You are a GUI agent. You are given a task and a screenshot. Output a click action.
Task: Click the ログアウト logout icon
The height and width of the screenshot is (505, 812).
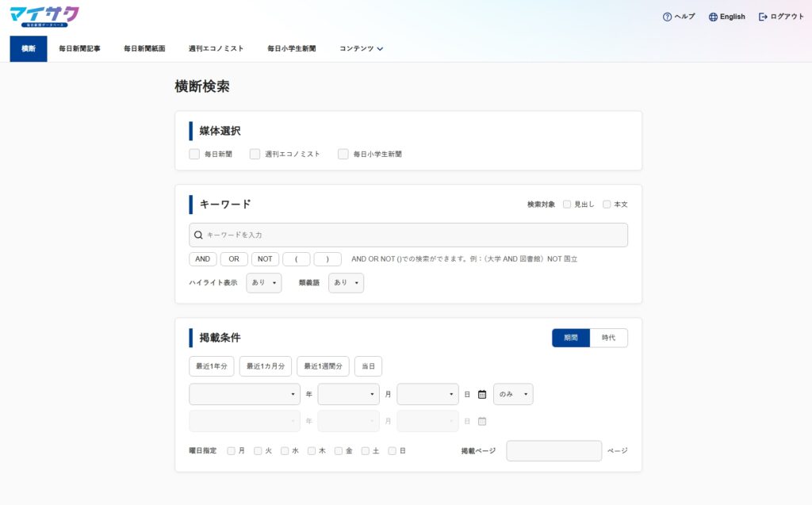point(763,17)
